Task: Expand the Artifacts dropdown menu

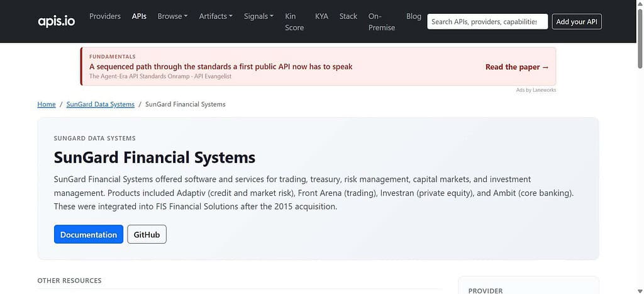Action: click(x=216, y=16)
